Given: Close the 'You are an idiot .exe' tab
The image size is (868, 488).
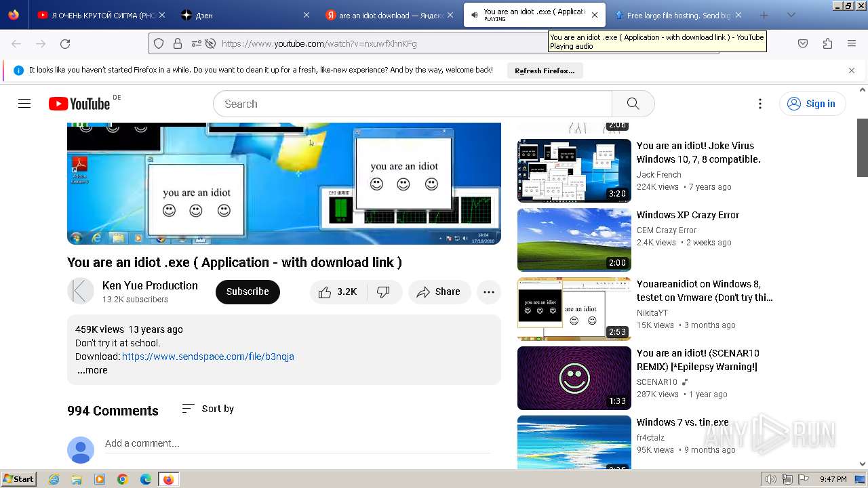Looking at the screenshot, I should point(595,15).
